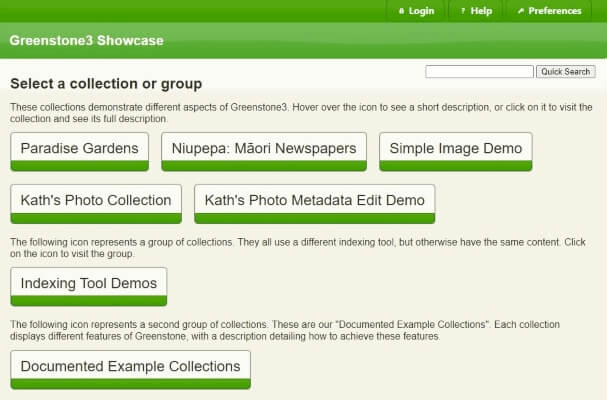This screenshot has width=607, height=400.
Task: Focus the quick search text field
Action: [x=479, y=72]
